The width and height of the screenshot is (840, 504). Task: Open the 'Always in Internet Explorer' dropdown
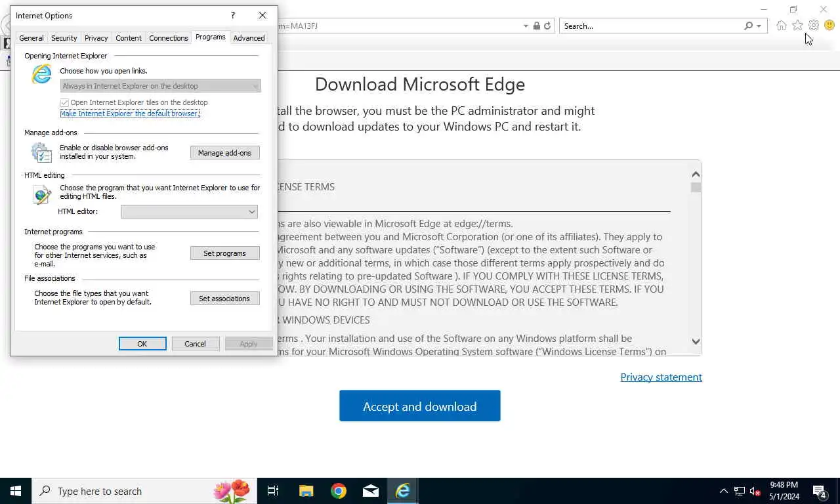[161, 86]
